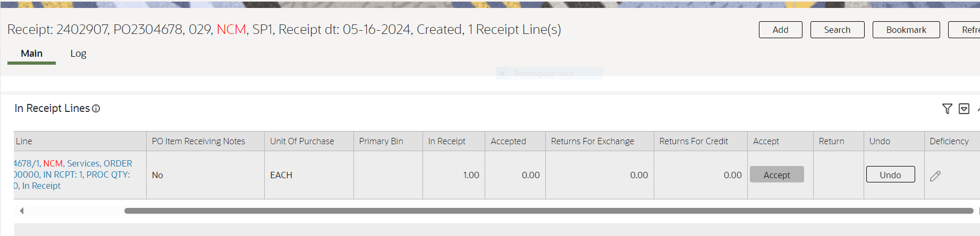Select the Main tab
This screenshot has width=980, height=236.
[x=31, y=54]
